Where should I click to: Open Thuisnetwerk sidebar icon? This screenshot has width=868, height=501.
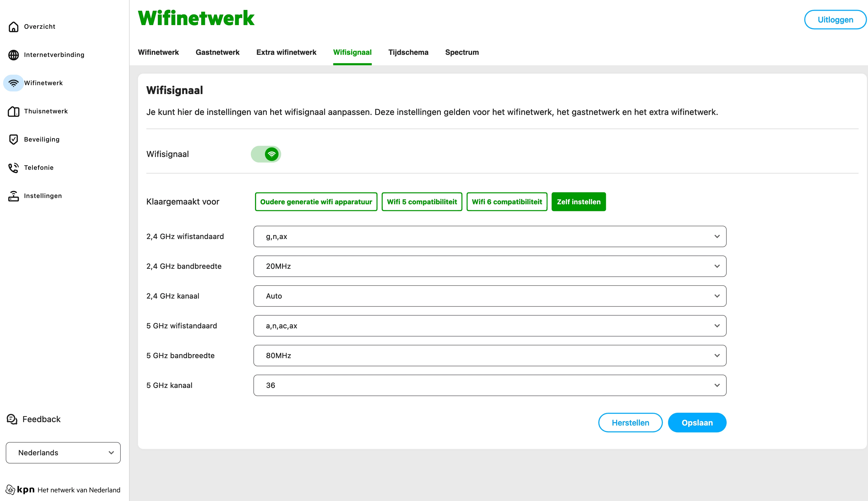tap(13, 111)
